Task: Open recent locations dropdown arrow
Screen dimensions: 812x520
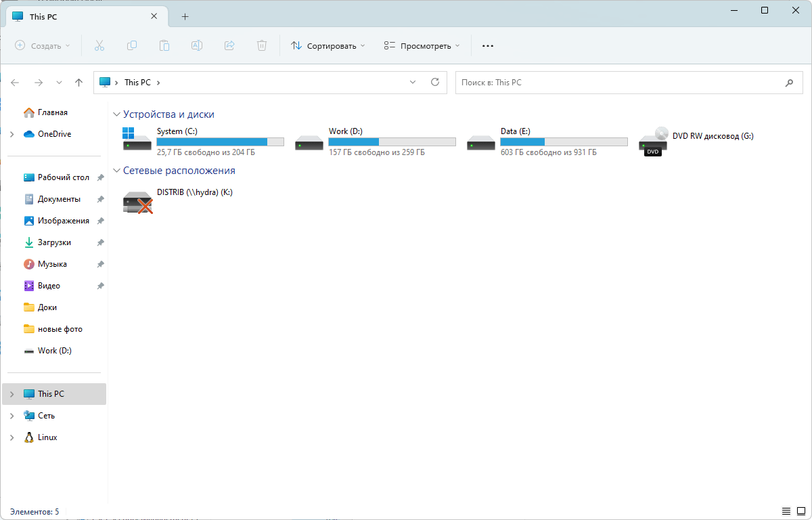Action: pyautogui.click(x=59, y=83)
